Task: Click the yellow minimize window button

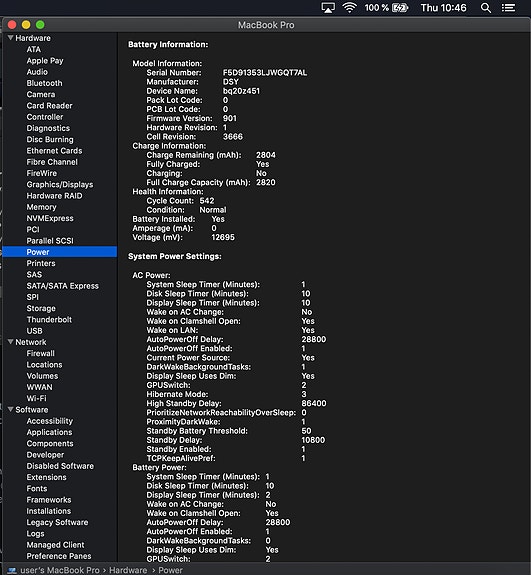Action: click(26, 25)
